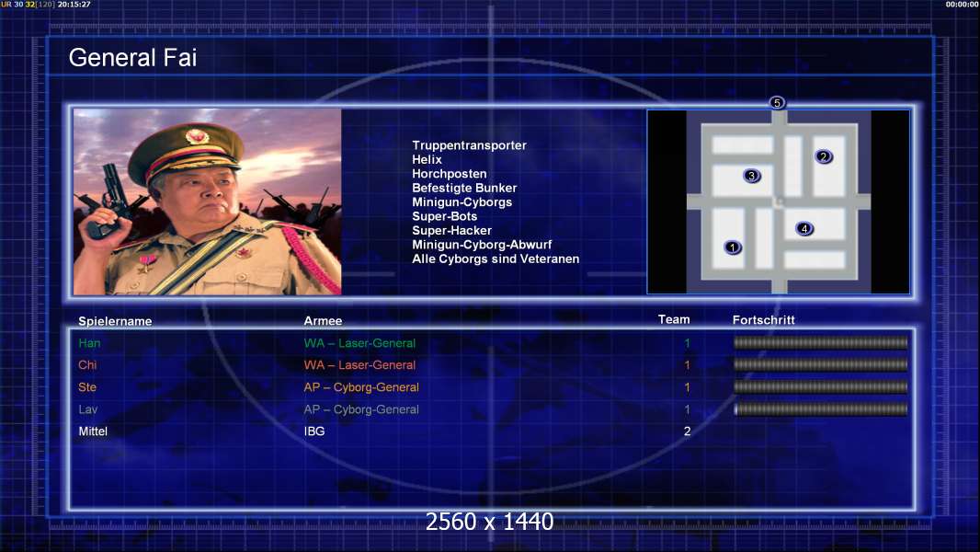Click the General Fai title heading
Viewport: 980px width, 552px height.
tap(132, 58)
